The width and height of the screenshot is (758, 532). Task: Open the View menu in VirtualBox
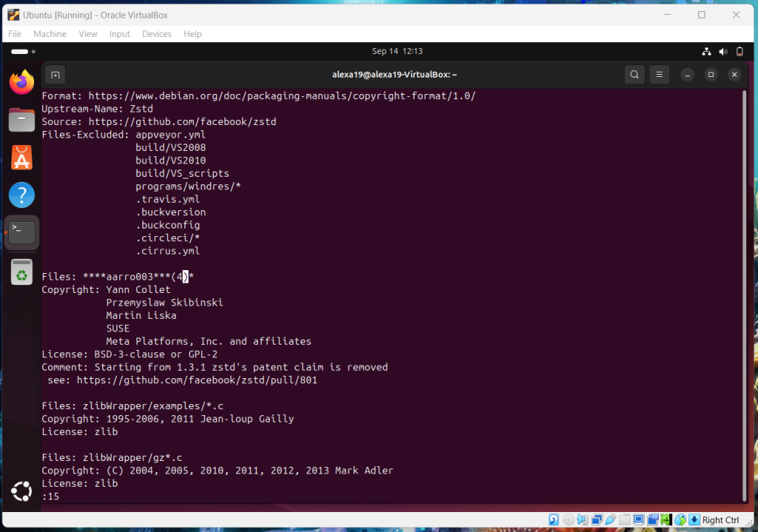coord(88,34)
